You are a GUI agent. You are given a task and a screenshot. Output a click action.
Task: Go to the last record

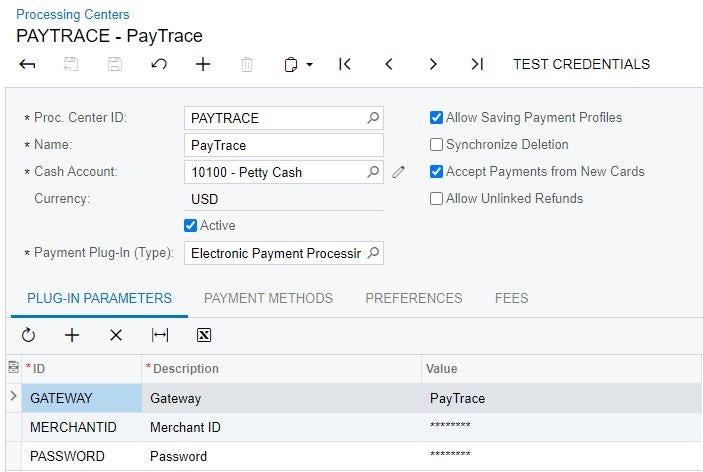[477, 65]
